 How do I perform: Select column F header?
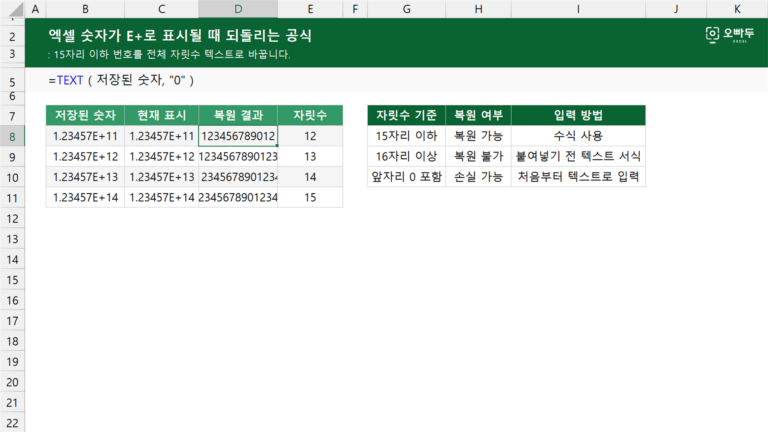click(x=355, y=9)
